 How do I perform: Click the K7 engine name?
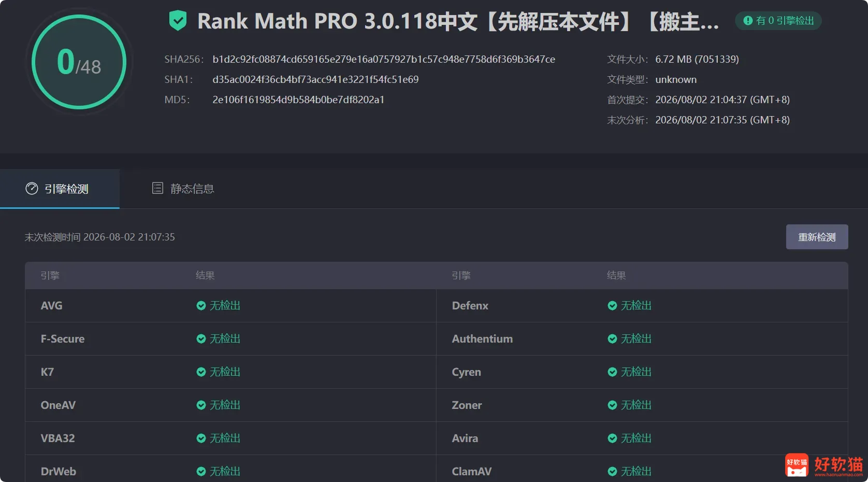click(47, 372)
